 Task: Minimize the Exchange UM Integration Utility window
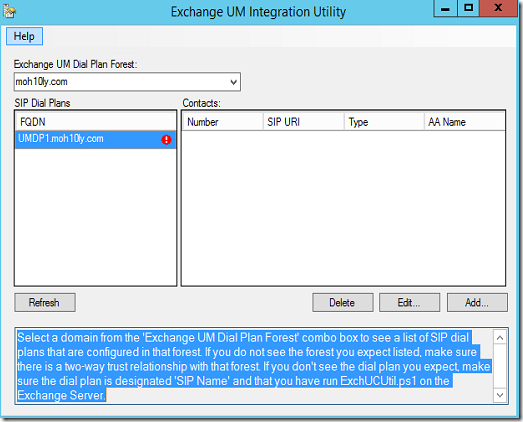[445, 8]
